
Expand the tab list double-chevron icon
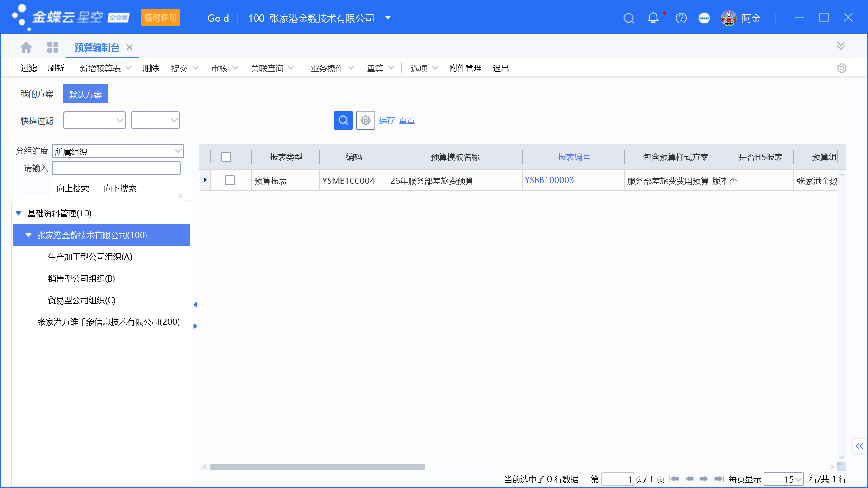pos(840,46)
